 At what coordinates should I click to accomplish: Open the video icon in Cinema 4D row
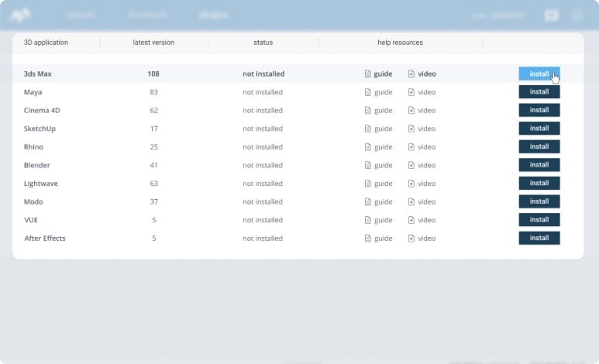[411, 111]
